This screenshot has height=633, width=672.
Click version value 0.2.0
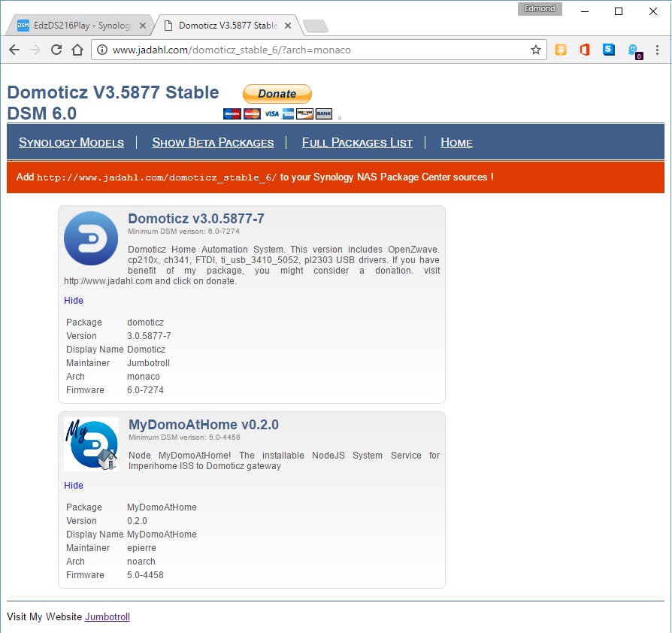[137, 521]
